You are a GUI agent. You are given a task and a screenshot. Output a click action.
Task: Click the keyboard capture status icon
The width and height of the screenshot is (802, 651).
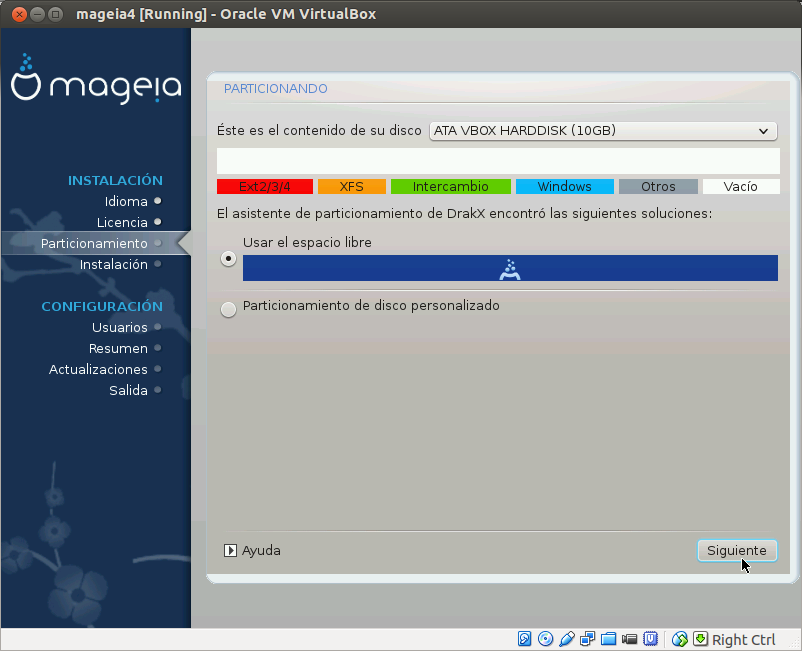point(700,639)
